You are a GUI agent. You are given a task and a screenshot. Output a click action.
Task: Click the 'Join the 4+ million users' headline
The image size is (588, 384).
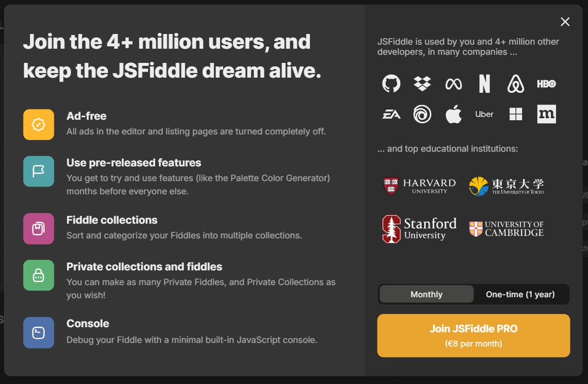click(172, 56)
